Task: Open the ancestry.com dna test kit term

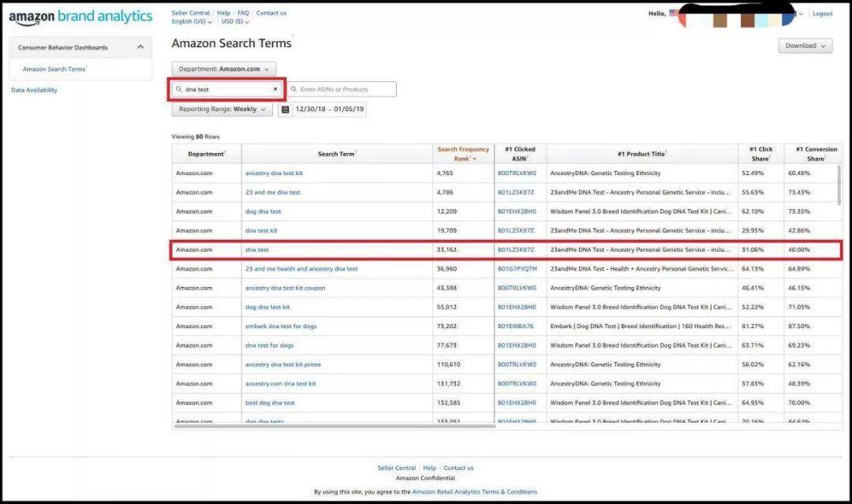Action: click(x=280, y=383)
